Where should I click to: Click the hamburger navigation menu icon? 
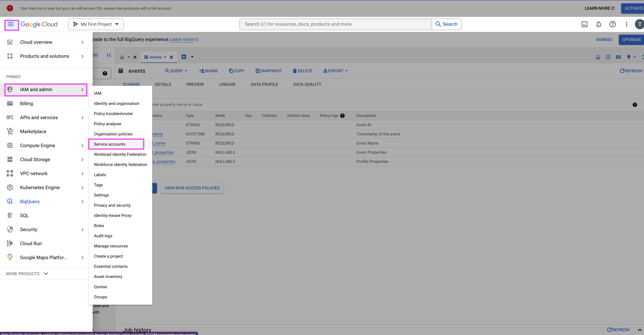tap(11, 24)
